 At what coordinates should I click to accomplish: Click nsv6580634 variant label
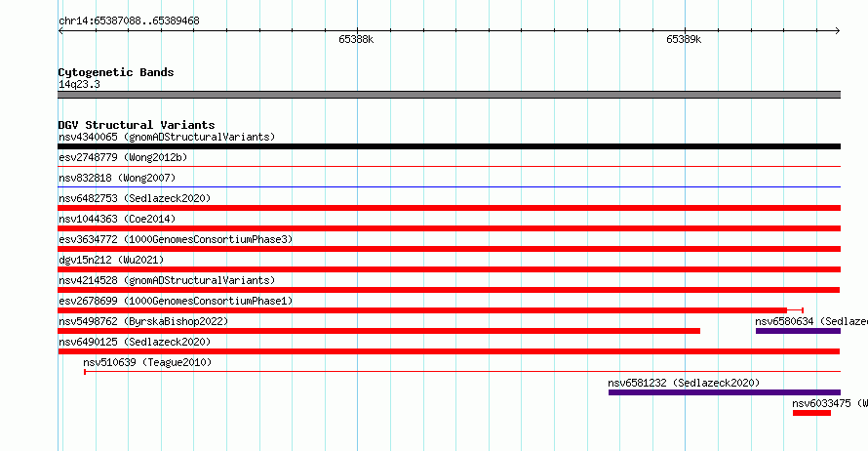(x=811, y=321)
